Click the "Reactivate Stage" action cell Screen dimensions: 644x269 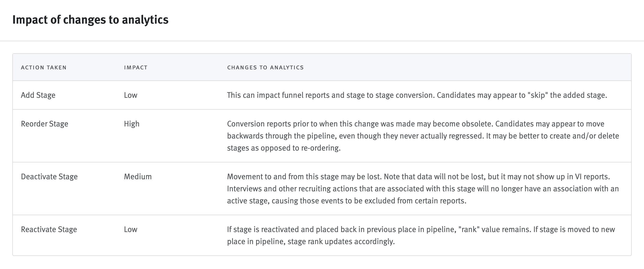[x=49, y=229]
